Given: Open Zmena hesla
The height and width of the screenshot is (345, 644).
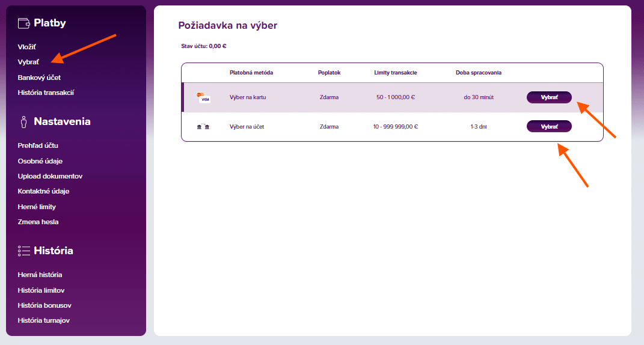Looking at the screenshot, I should [x=38, y=222].
